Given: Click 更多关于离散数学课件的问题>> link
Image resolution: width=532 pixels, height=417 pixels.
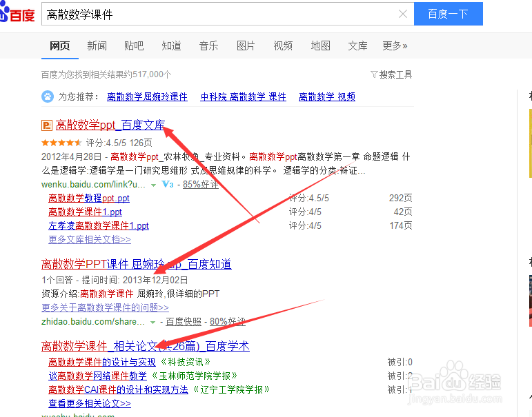Looking at the screenshot, I should coord(105,308).
